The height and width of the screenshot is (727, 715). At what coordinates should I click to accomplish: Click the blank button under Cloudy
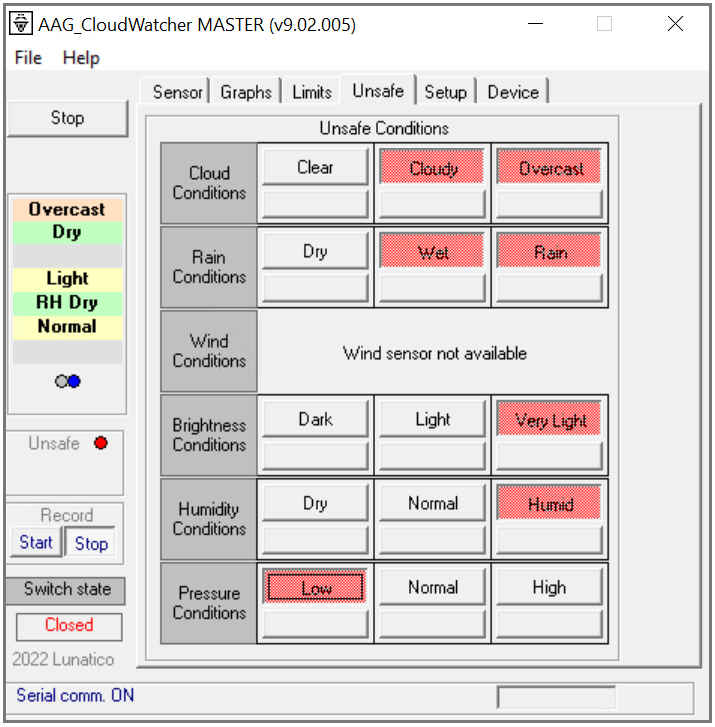tap(433, 203)
